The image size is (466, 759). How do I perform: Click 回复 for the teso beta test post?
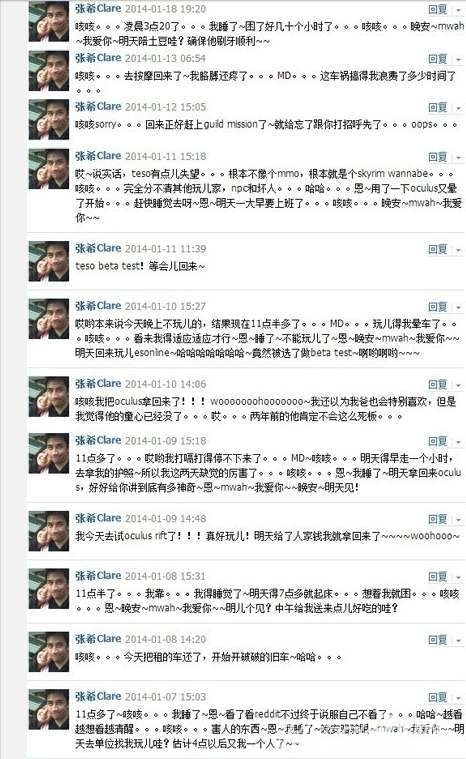click(438, 249)
